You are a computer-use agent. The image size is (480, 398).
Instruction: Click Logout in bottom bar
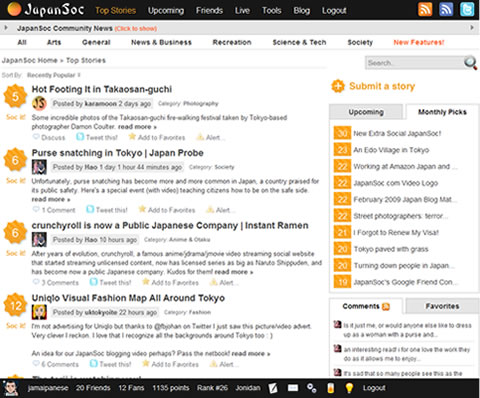374,388
